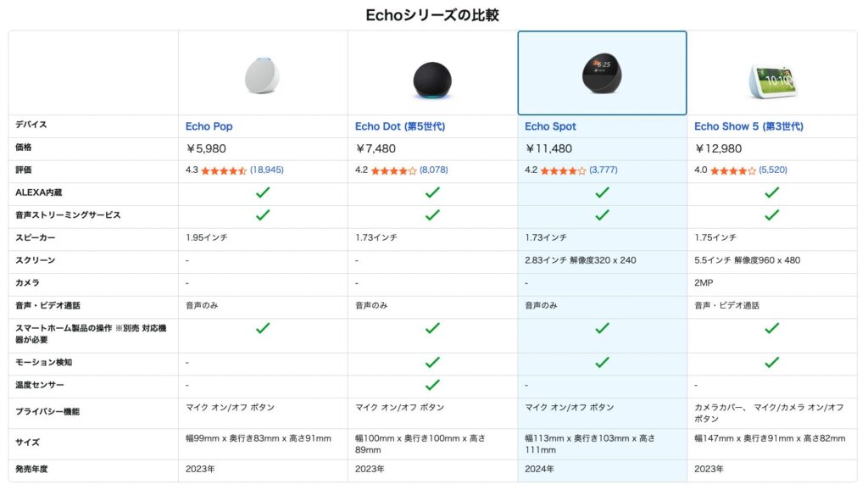The width and height of the screenshot is (868, 490).
Task: Click Echo Show 5's 音声ストリーミングサービス checkmark
Action: point(771,215)
